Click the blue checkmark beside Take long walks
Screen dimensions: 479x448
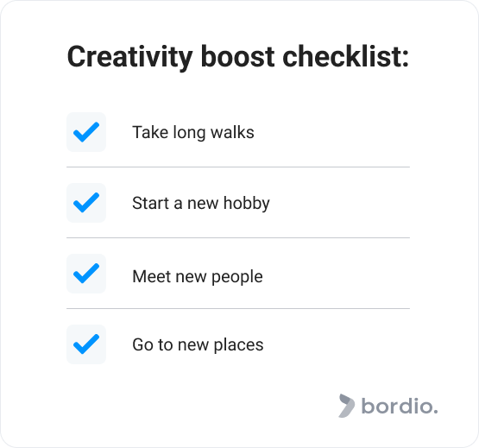tap(86, 132)
